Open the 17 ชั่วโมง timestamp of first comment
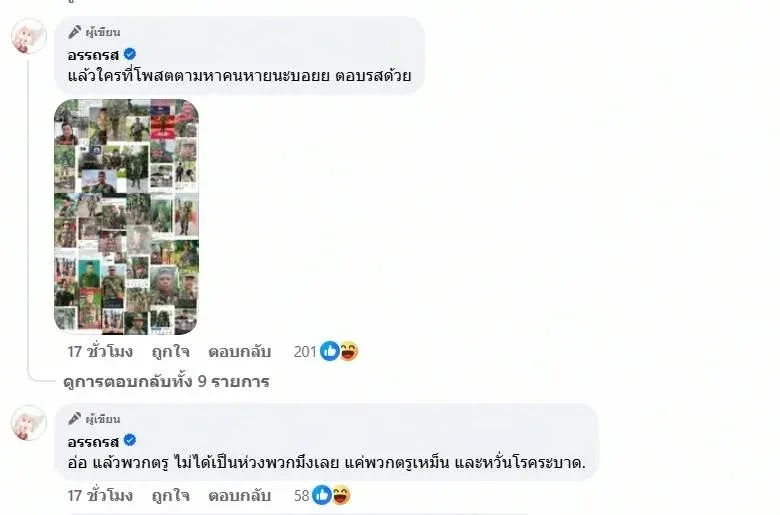This screenshot has width=780, height=515. point(100,352)
